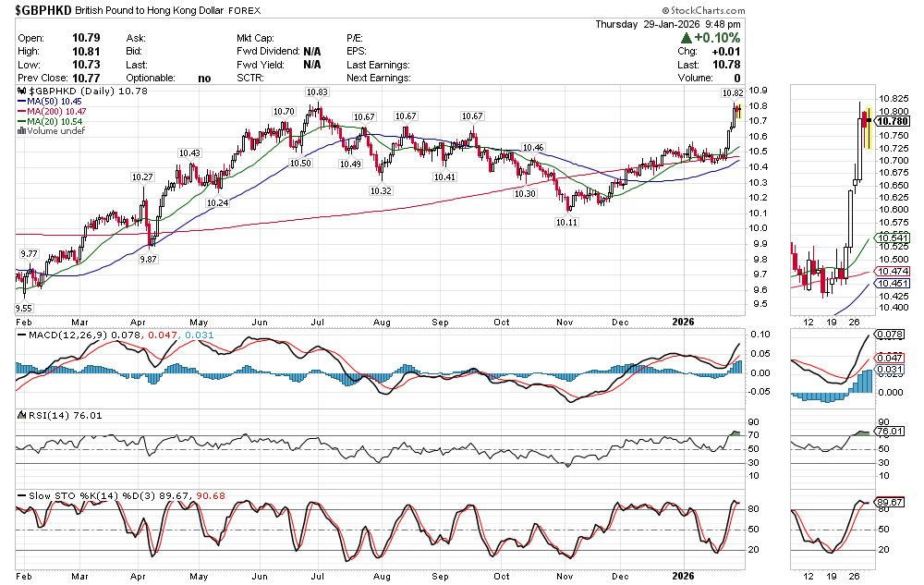Click the 9.55 February low label
The image size is (924, 585).
[25, 306]
